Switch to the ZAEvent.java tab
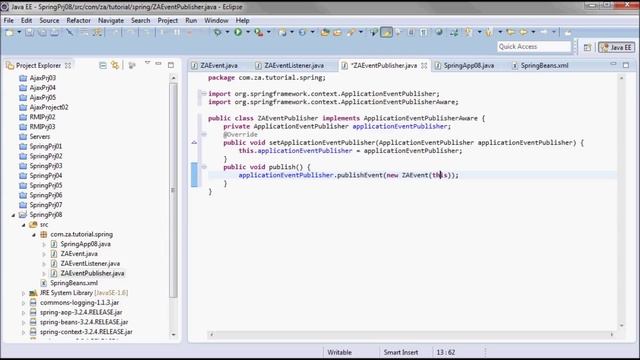Screen dimensions: 640x360 tap(219, 65)
